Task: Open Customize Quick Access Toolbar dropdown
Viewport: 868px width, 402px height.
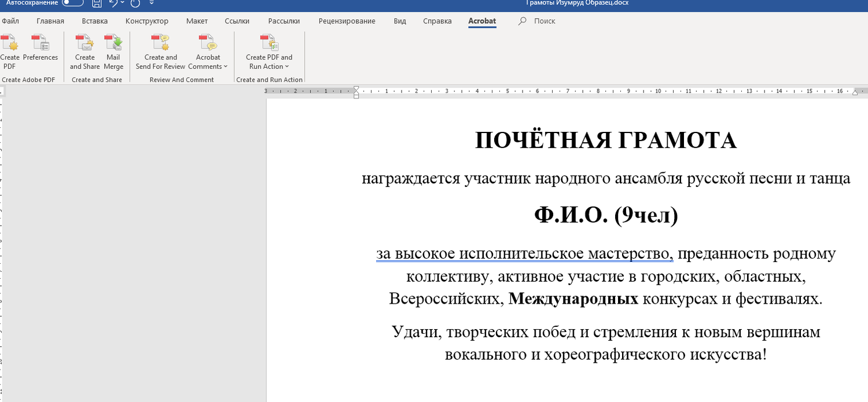Action: point(152,3)
